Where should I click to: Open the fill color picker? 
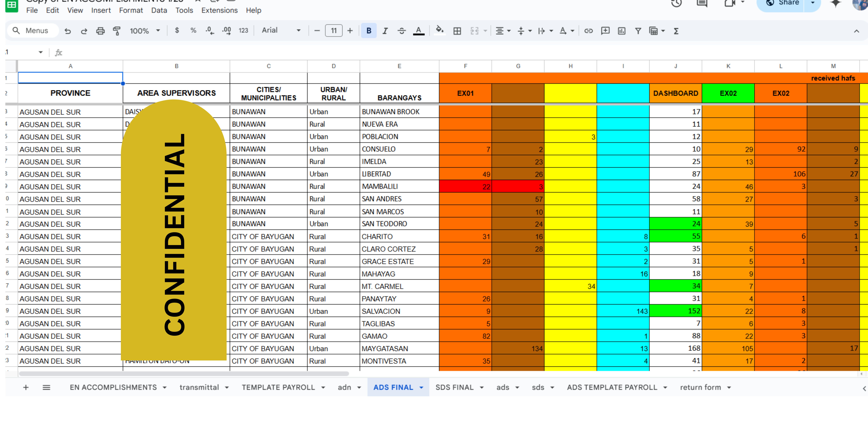(440, 30)
